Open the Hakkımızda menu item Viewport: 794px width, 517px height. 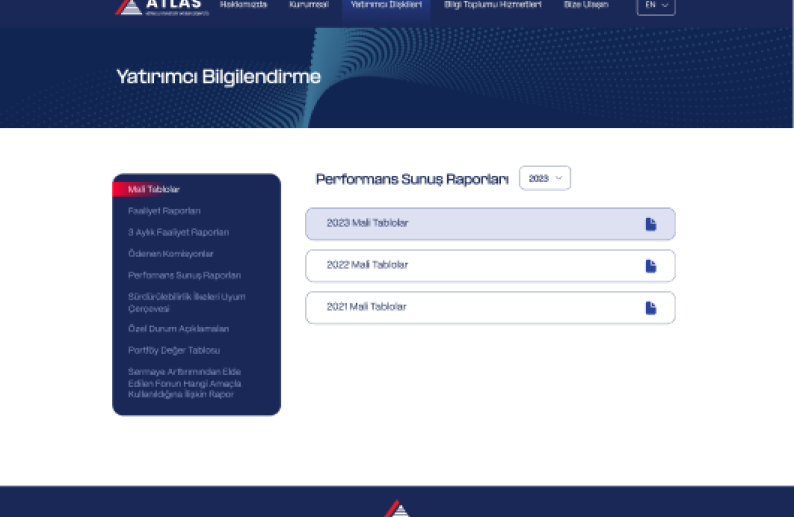[243, 5]
